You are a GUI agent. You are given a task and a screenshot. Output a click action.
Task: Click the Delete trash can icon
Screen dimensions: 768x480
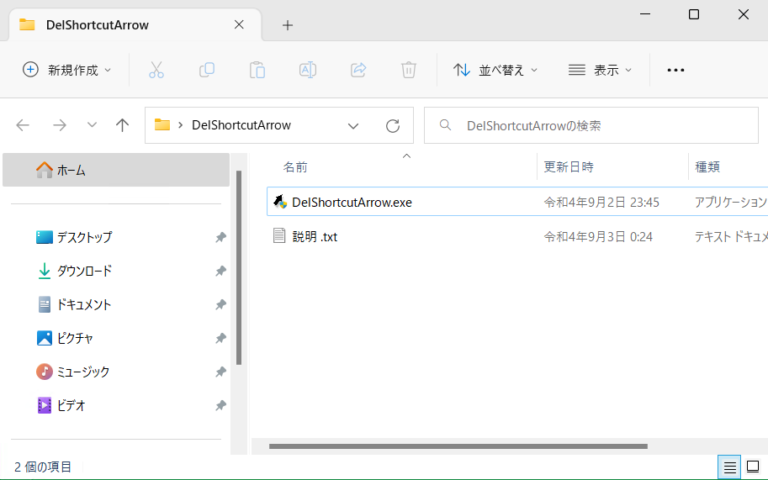(x=408, y=70)
